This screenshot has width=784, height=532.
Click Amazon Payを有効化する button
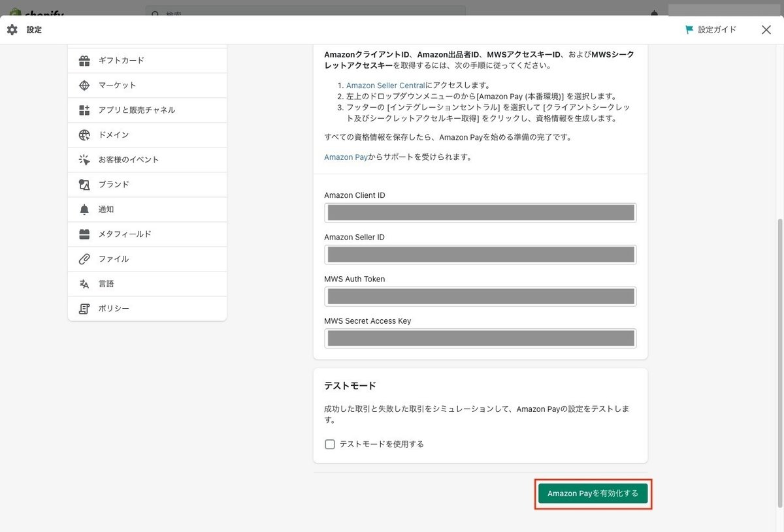click(593, 493)
